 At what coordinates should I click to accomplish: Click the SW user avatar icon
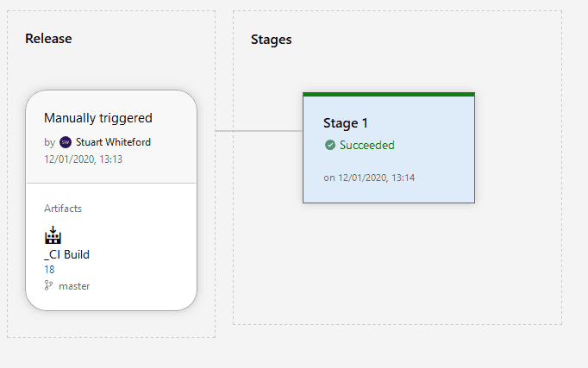(x=66, y=142)
